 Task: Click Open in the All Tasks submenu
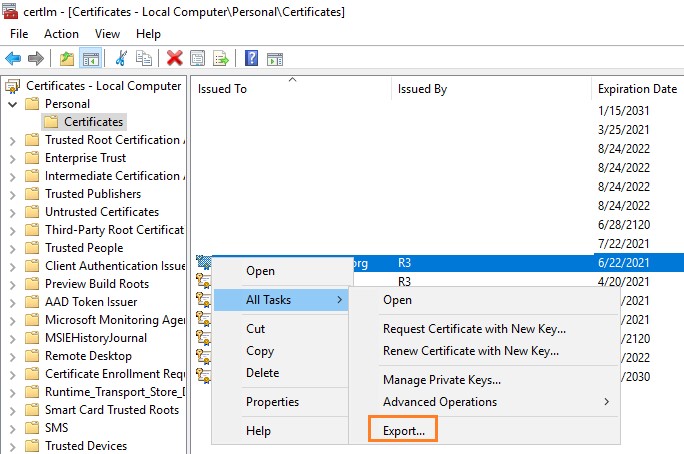pyautogui.click(x=397, y=300)
